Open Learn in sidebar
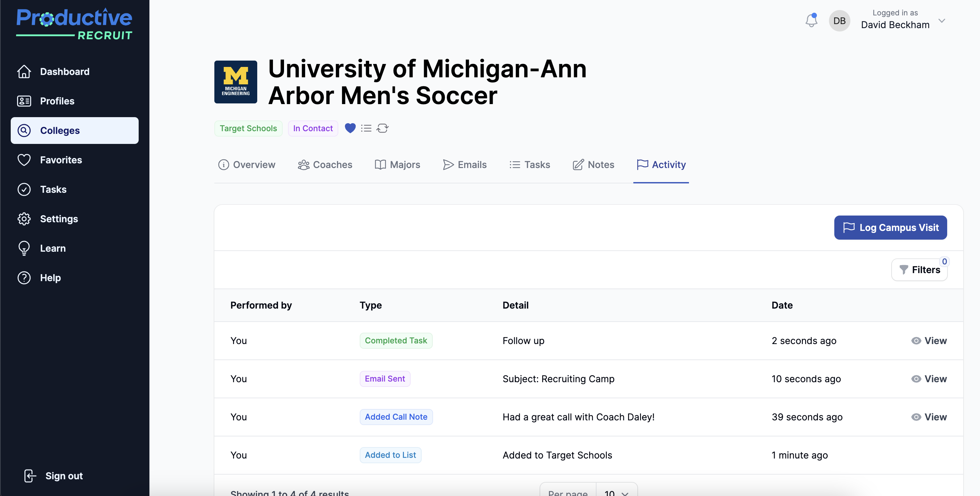980x496 pixels. click(75, 248)
